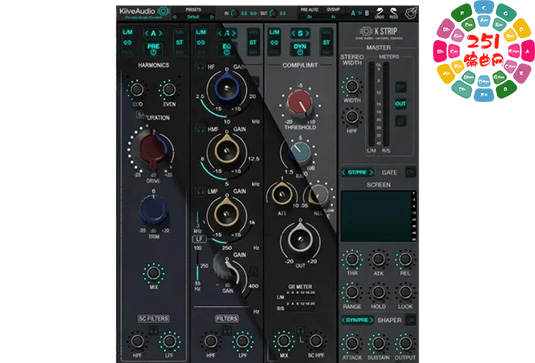Click left arrow of Comp S selector
Screen dimensions: 535x363
293,33
